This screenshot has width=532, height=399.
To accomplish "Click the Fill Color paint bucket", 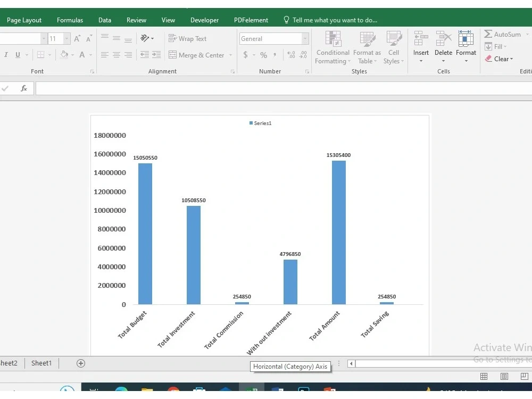I will pos(64,55).
